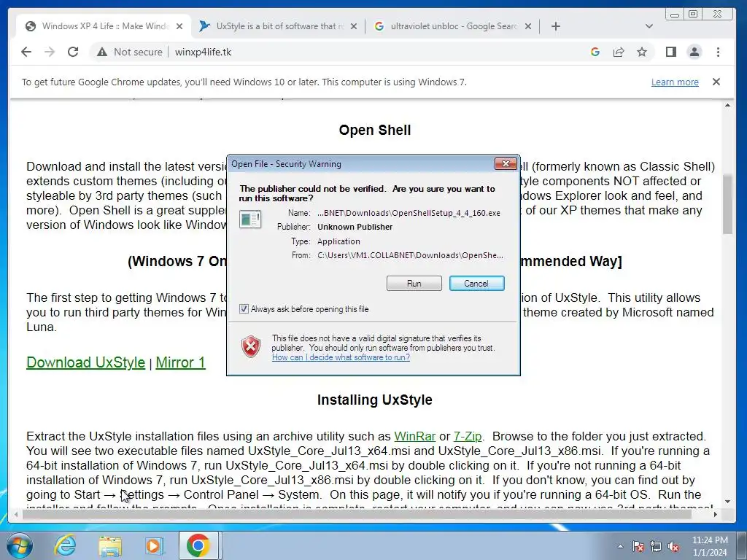Open Chrome side panel
The width and height of the screenshot is (747, 560).
point(671,52)
